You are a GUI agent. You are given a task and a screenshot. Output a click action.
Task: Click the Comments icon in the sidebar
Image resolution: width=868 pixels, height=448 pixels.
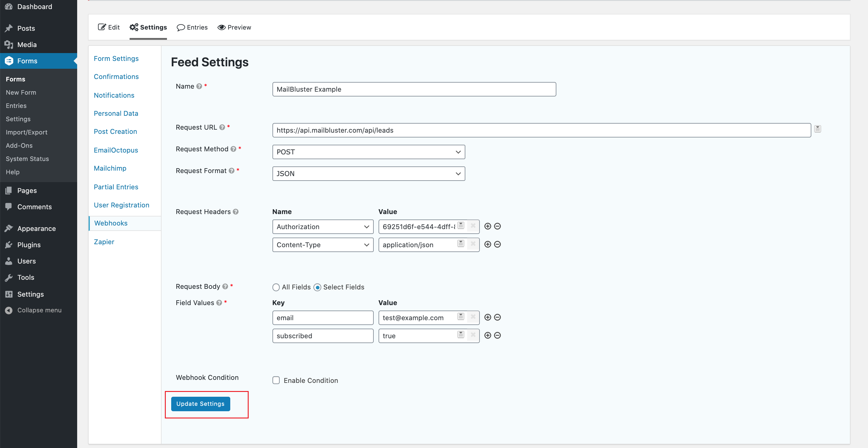[x=9, y=207]
